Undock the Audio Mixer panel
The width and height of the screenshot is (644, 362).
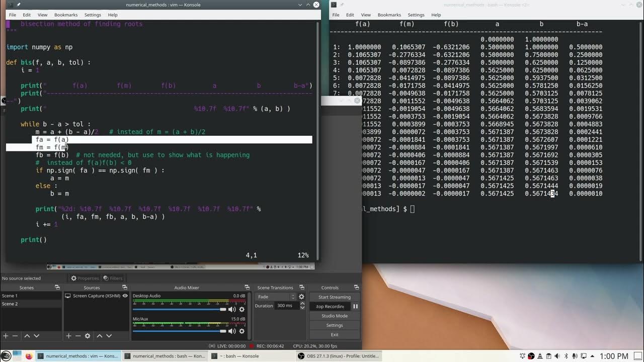pos(247,288)
